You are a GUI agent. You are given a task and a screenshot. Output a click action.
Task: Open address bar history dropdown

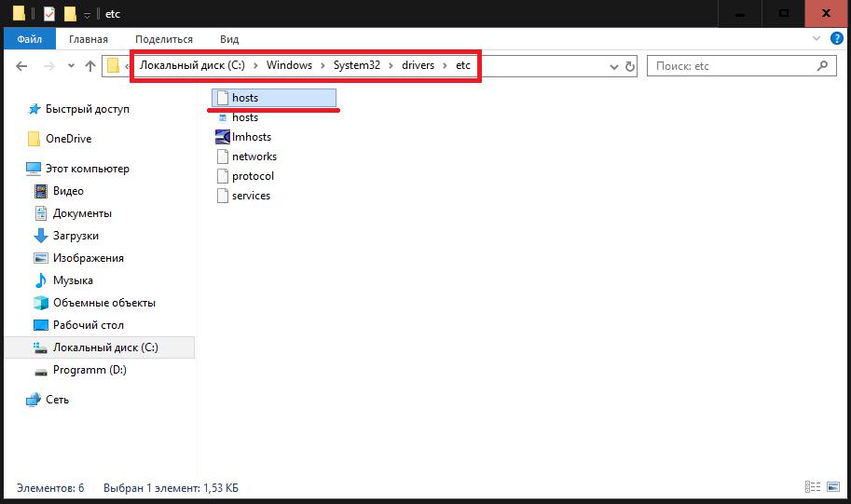point(614,66)
